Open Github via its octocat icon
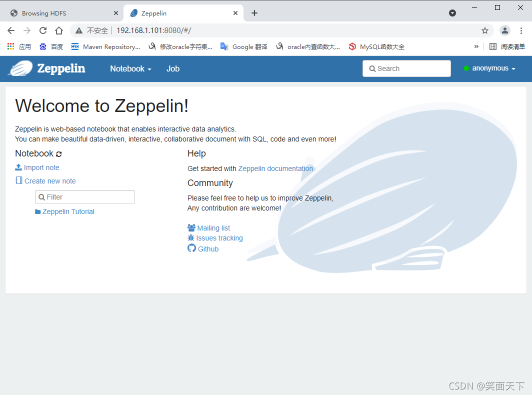 click(x=190, y=248)
